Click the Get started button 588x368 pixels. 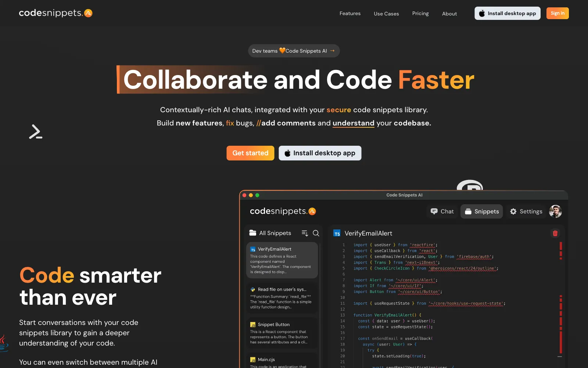[x=250, y=153]
